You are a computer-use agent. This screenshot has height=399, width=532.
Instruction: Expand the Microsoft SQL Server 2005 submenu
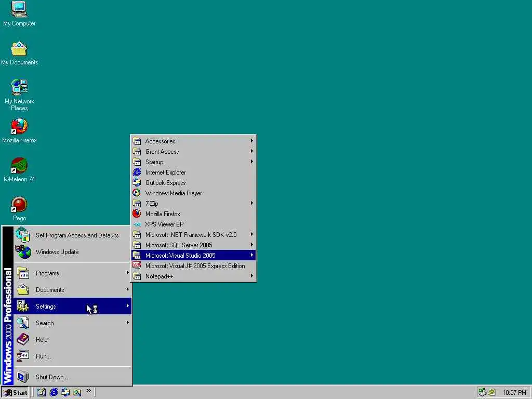[x=193, y=245]
